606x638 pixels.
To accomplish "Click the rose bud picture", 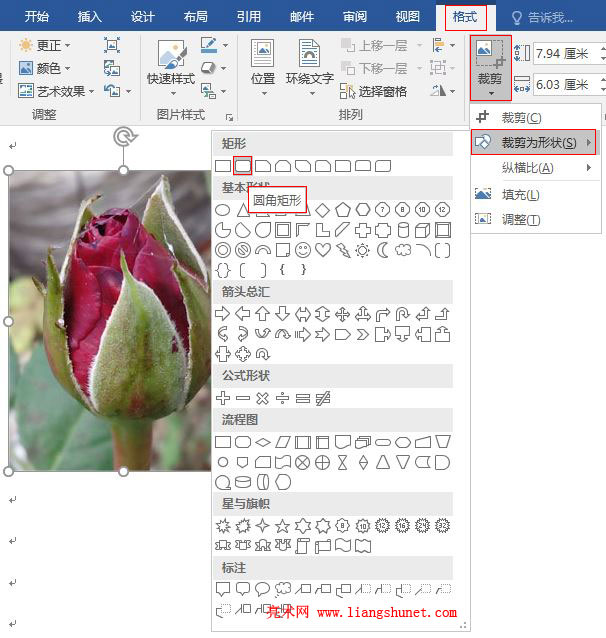I will click(110, 321).
